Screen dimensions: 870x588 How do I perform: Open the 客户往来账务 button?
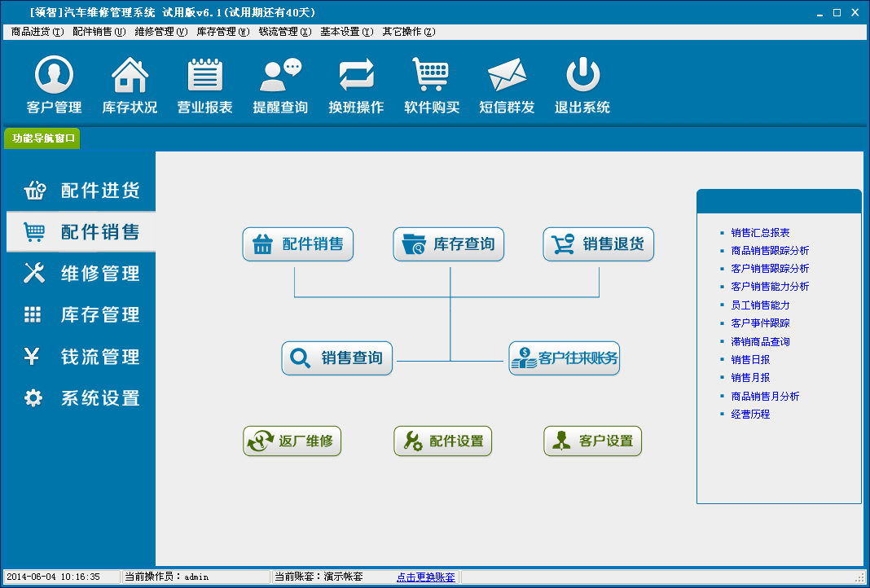pos(565,358)
